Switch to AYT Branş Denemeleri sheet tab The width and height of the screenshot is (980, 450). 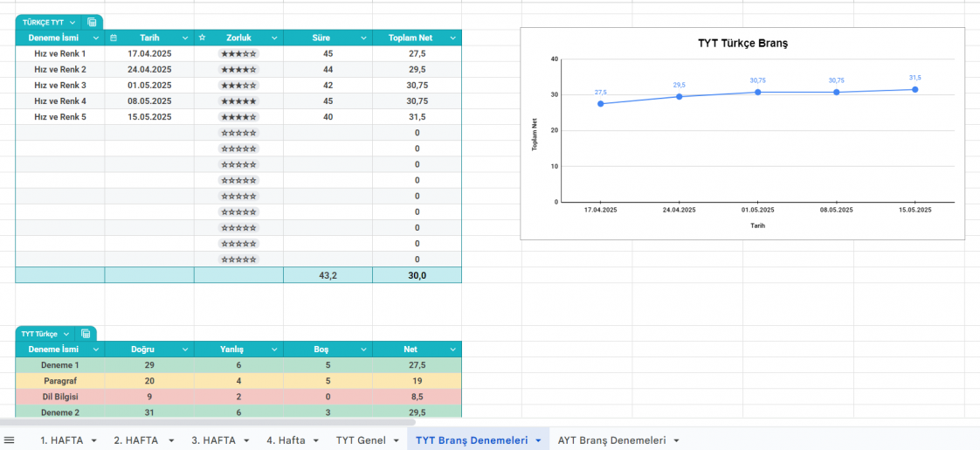click(x=611, y=440)
